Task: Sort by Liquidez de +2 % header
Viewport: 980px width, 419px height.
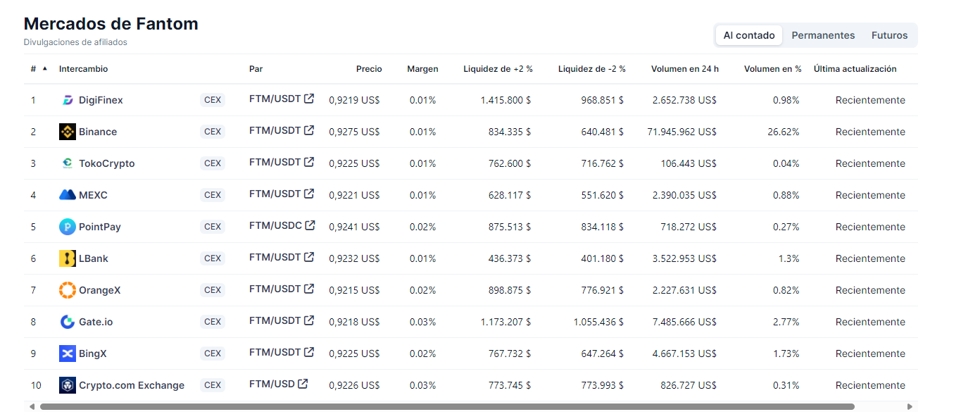Action: coord(498,69)
